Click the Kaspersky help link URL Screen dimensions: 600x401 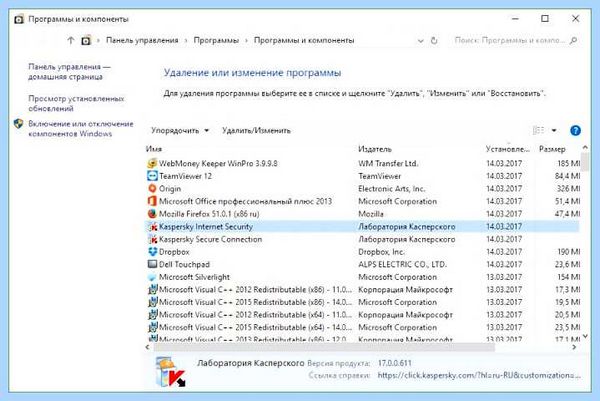(479, 375)
